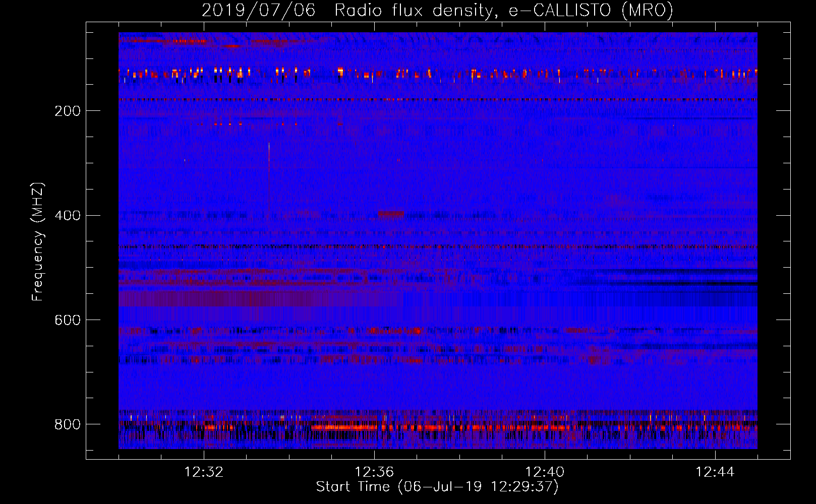Click the '12:40' time tick label
Screen dimensions: 816x504
(545, 472)
